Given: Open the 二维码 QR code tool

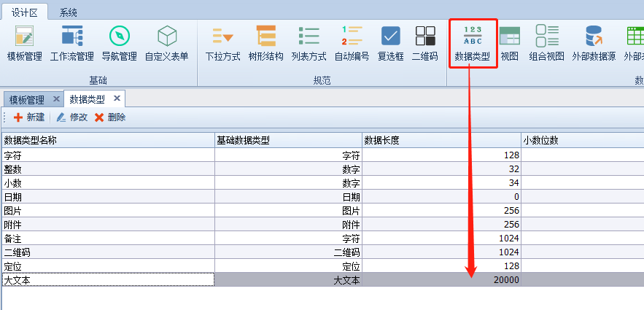Looking at the screenshot, I should 424,42.
